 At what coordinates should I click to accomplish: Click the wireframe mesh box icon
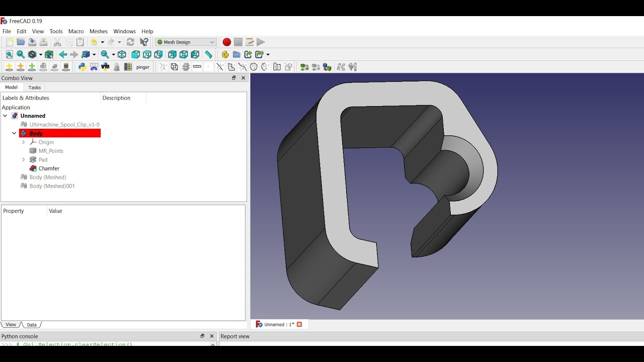pos(174,67)
